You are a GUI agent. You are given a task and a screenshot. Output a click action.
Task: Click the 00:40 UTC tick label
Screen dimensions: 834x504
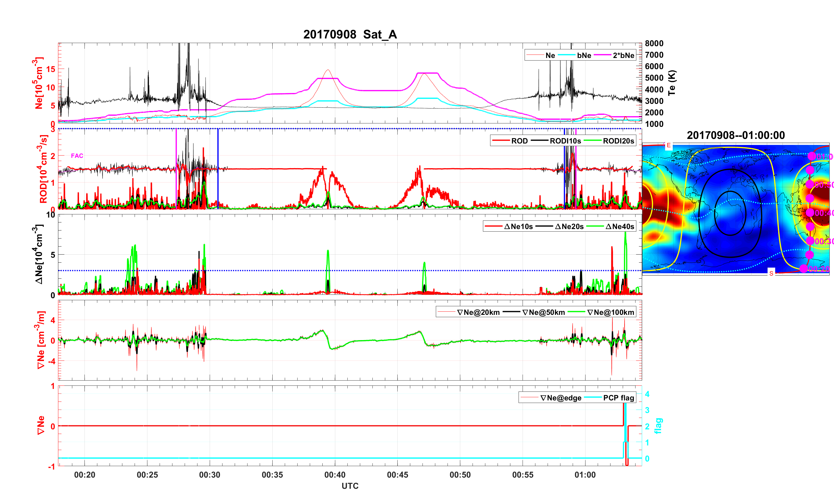(x=334, y=474)
